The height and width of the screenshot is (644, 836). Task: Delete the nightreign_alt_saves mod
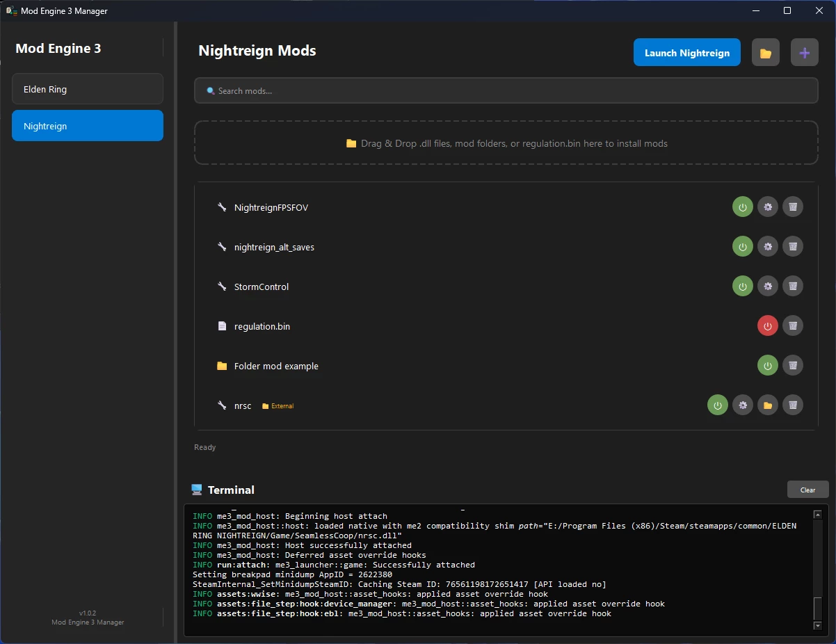click(793, 247)
